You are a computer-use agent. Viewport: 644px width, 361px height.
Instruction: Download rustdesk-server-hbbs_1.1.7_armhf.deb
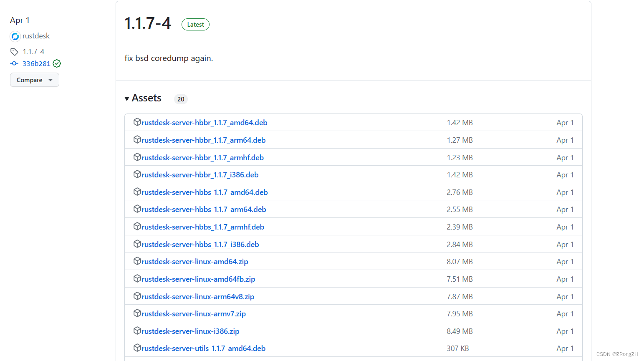[203, 227]
